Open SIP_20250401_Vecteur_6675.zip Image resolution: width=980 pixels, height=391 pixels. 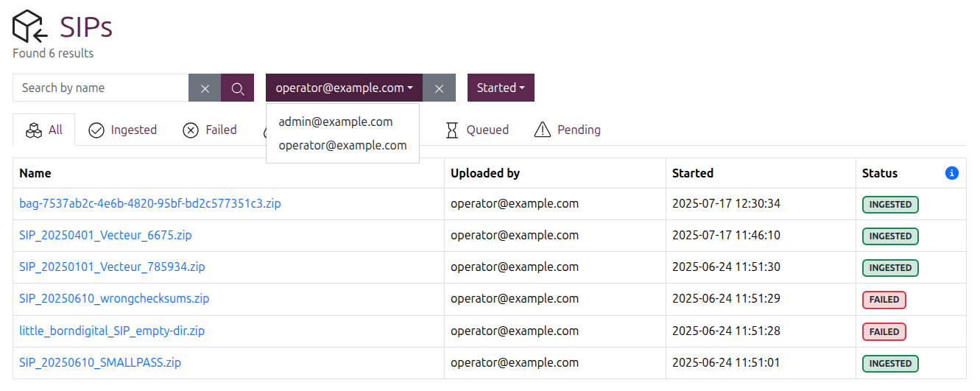(x=105, y=236)
